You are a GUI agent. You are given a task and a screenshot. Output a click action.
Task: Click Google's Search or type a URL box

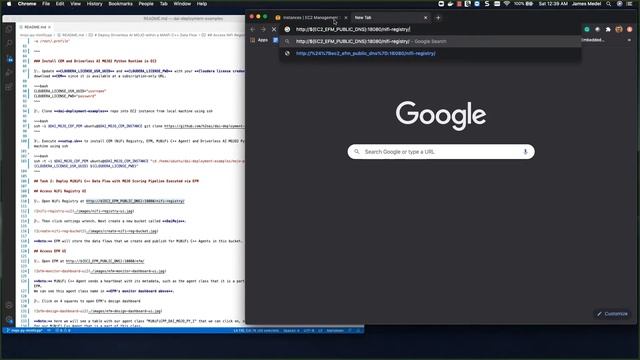point(441,152)
